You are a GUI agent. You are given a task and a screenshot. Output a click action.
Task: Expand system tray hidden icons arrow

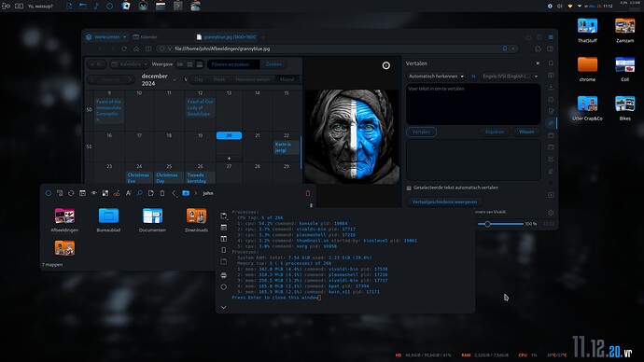(x=580, y=7)
